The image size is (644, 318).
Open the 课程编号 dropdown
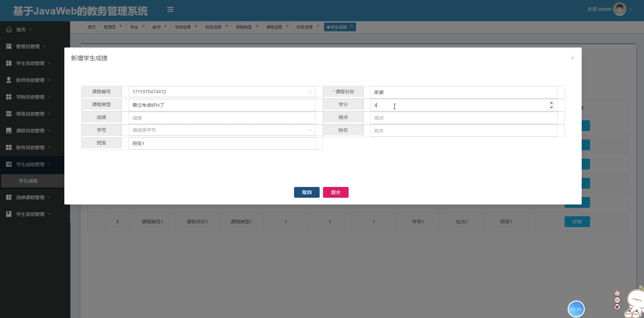222,92
